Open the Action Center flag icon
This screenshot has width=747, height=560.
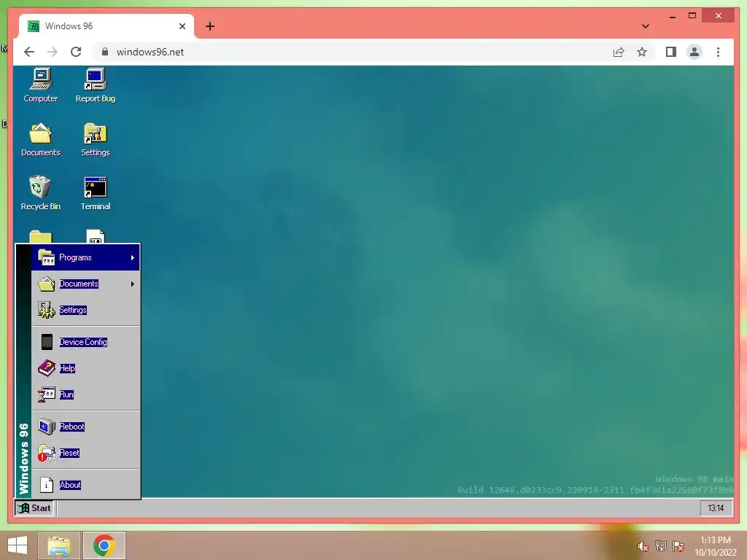click(x=678, y=546)
